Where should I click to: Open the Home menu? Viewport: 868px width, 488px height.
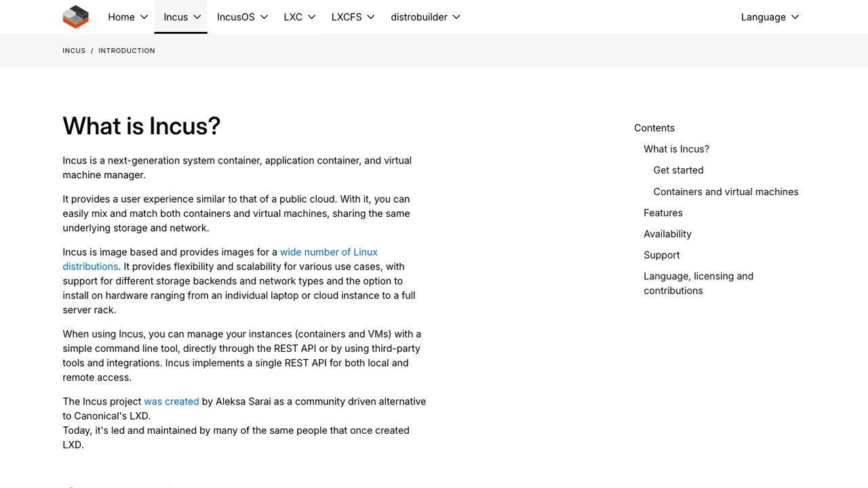(128, 17)
